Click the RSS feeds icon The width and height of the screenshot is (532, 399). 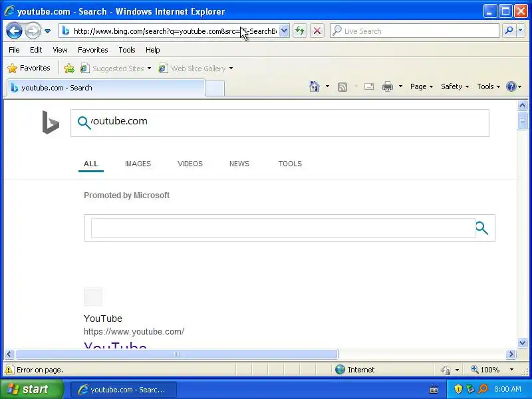[342, 87]
